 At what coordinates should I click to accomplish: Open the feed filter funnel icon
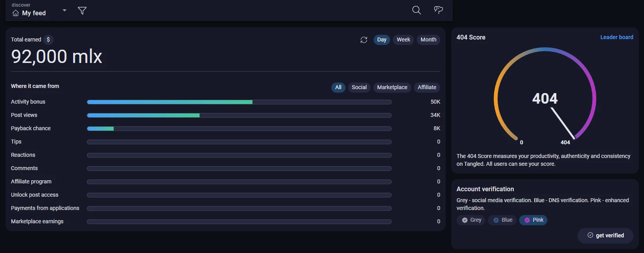coord(82,11)
